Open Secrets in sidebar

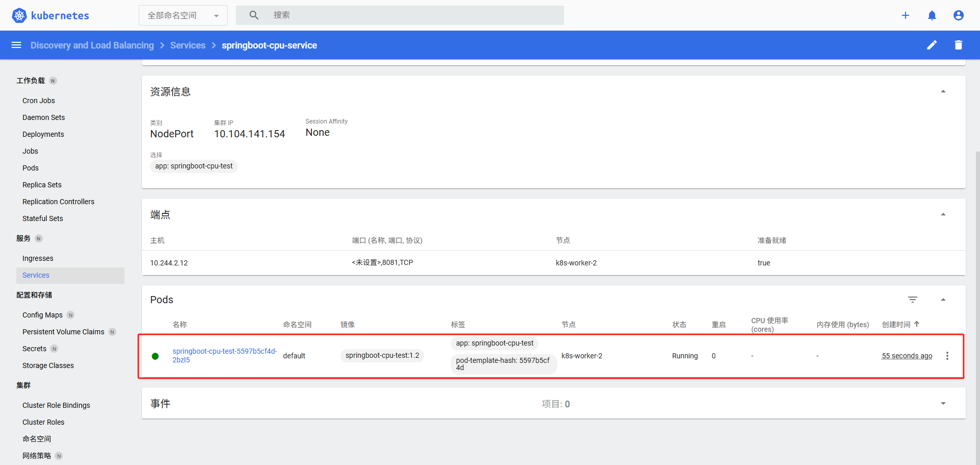coord(34,349)
